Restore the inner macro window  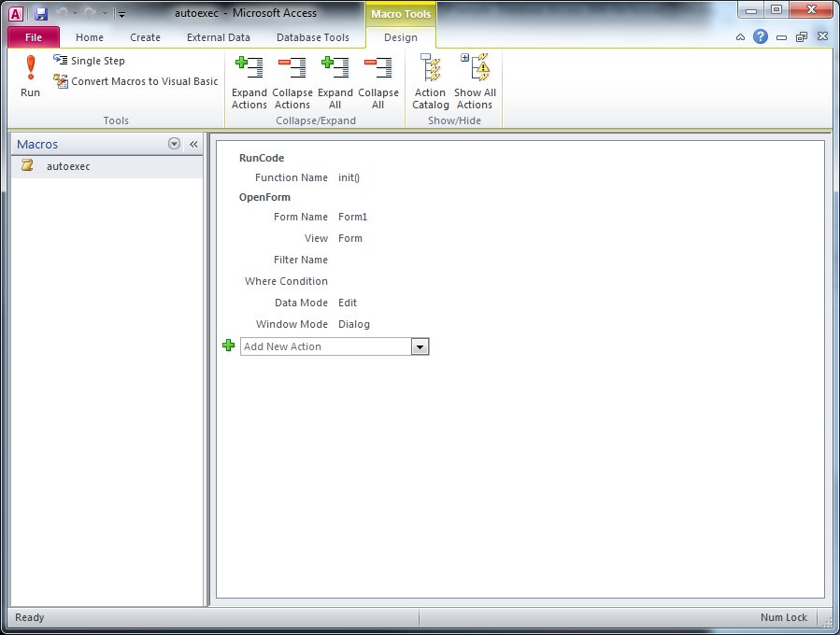pyautogui.click(x=802, y=37)
